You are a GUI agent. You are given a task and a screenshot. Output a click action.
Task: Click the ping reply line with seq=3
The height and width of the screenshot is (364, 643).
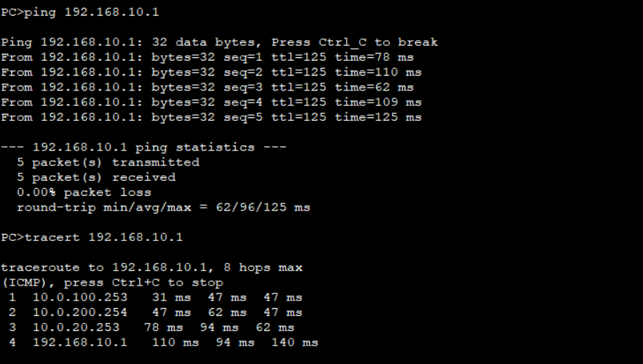207,88
